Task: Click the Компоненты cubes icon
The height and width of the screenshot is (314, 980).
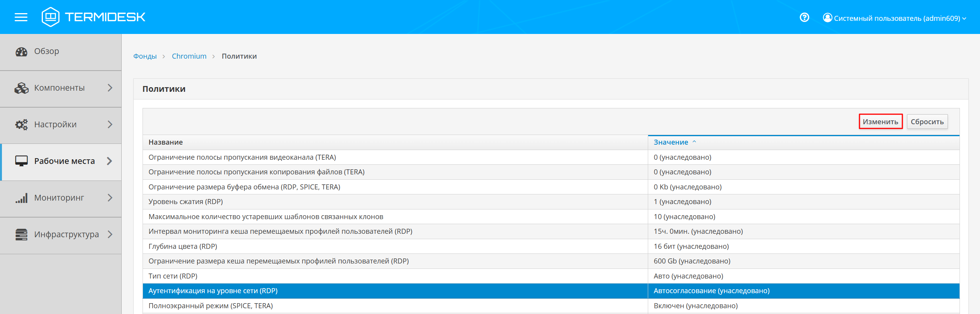Action: tap(22, 88)
